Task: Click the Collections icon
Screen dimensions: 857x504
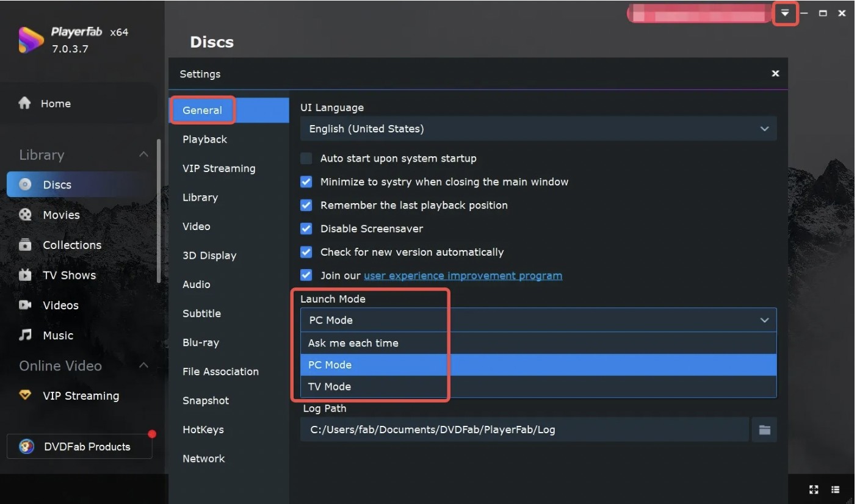Action: pos(25,245)
